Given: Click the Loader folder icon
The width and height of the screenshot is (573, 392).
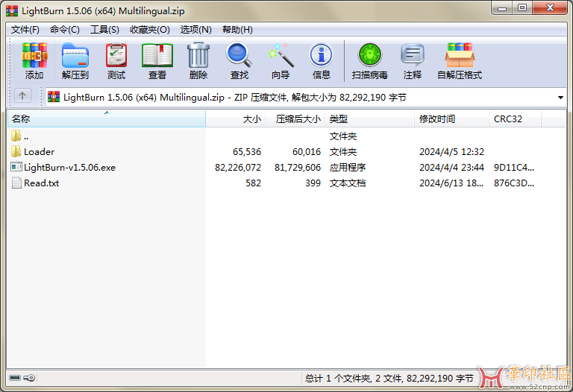Looking at the screenshot, I should (x=16, y=151).
